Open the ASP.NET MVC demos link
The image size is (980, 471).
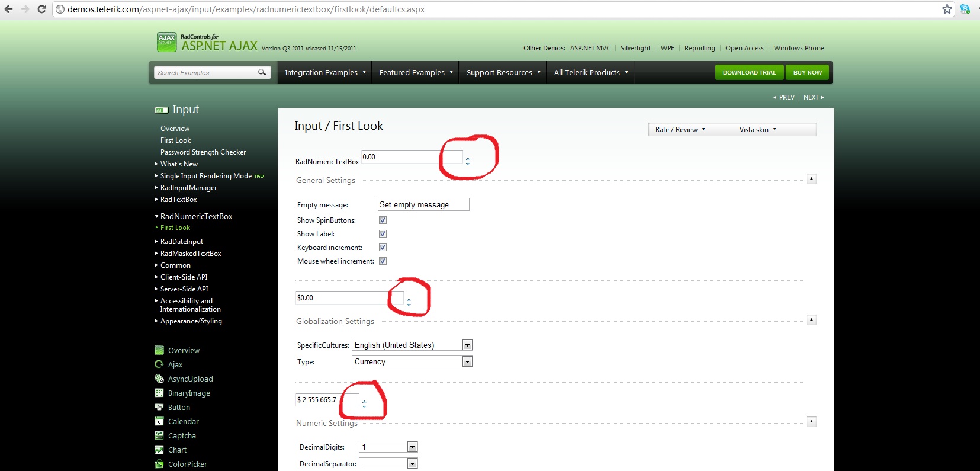pyautogui.click(x=590, y=48)
